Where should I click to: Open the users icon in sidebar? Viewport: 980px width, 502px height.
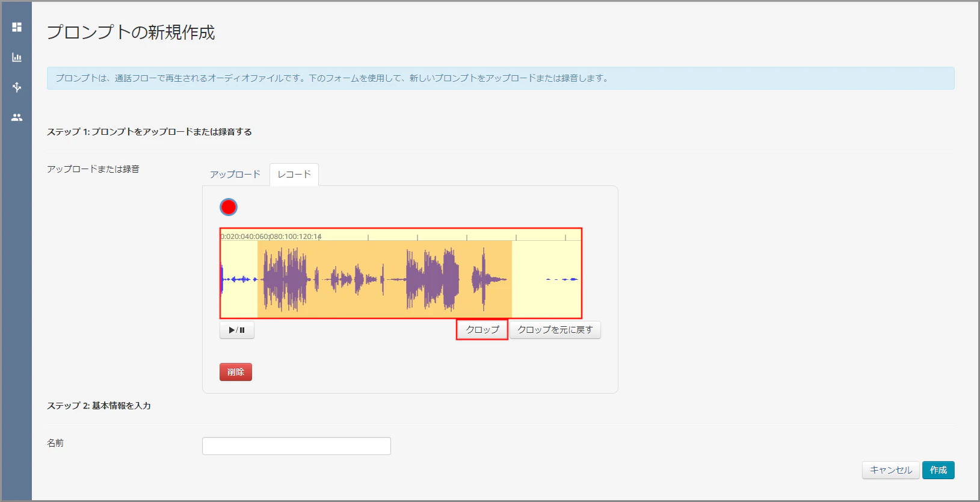17,117
